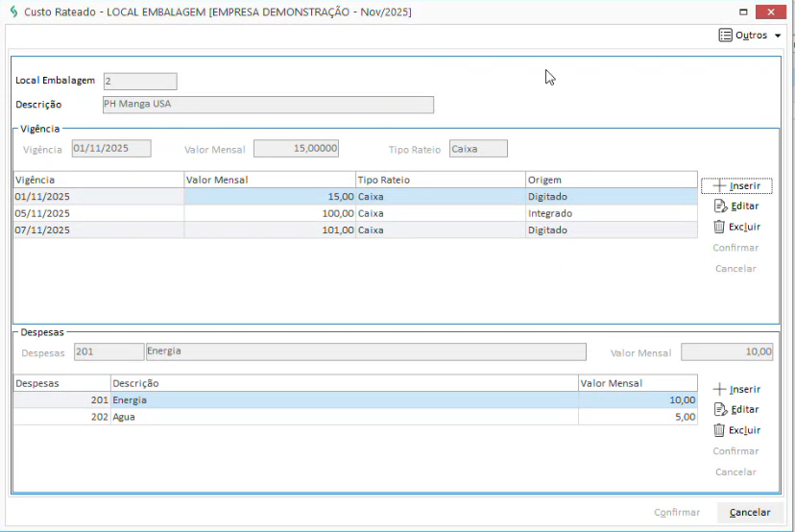This screenshot has height=532, width=795.
Task: Click the application logo in title bar
Action: [12, 11]
